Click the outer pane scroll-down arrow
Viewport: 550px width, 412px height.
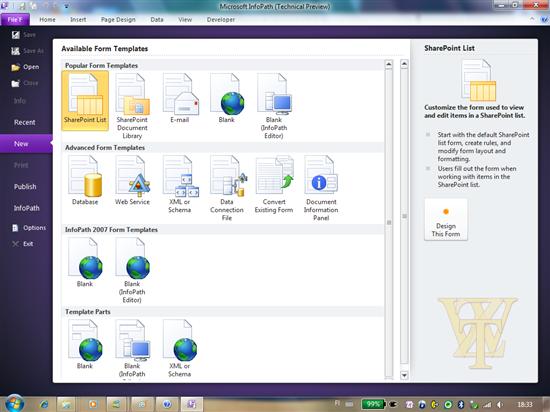(x=404, y=375)
